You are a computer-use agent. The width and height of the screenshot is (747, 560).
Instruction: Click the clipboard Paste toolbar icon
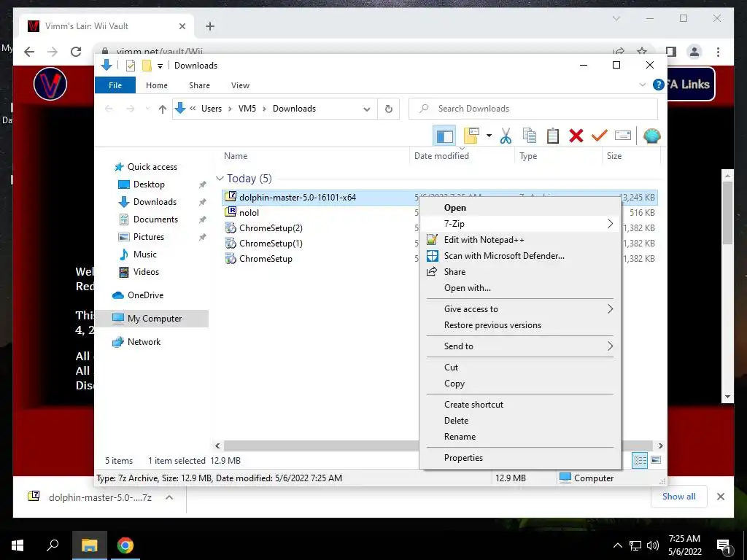click(553, 136)
